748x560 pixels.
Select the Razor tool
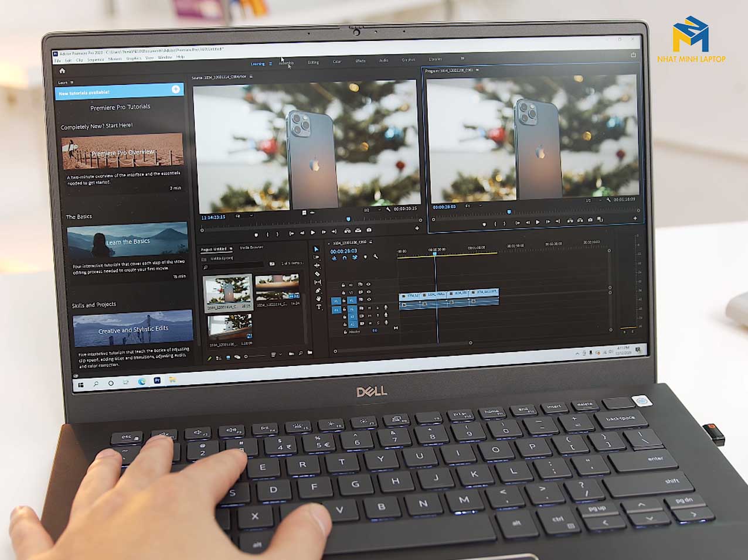coord(318,274)
